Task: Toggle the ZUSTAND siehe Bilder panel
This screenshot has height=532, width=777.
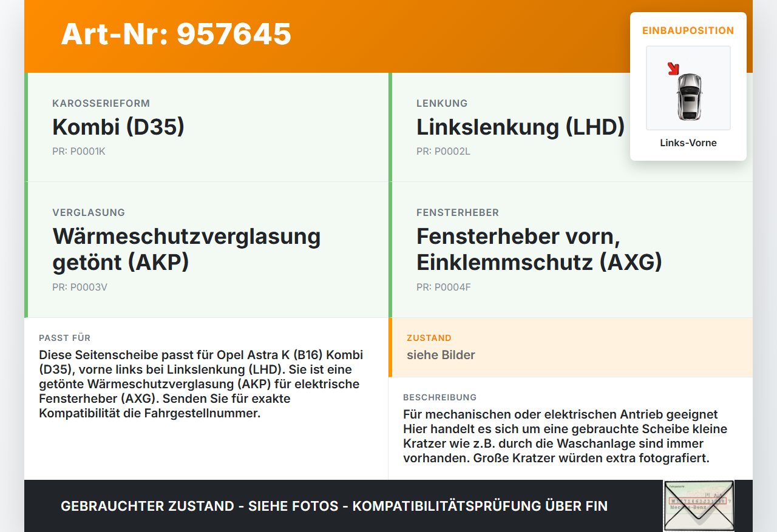Action: click(571, 348)
